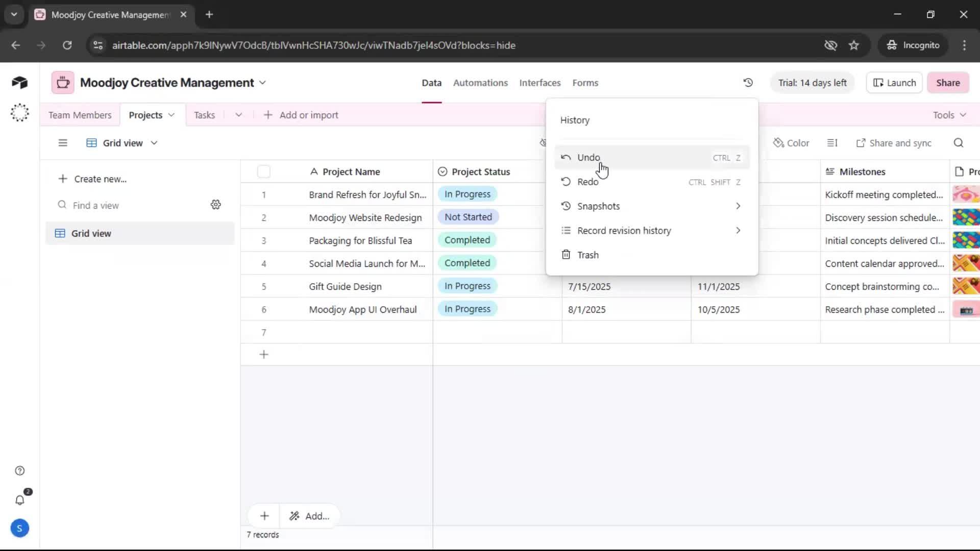Open Trash from History menu
Viewport: 980px width, 551px height.
(651, 255)
